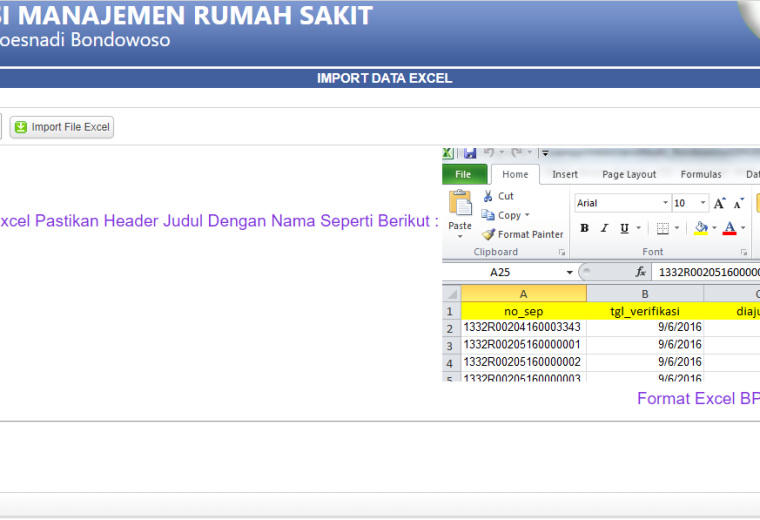
Task: Click the Borders icon in Font group
Action: pos(663,228)
